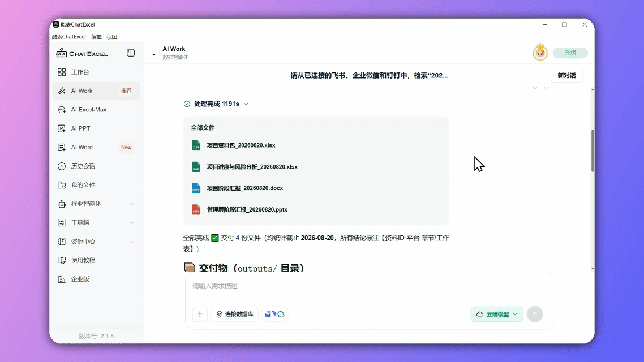Click 版本号: 2.1.8 version text

(97, 336)
